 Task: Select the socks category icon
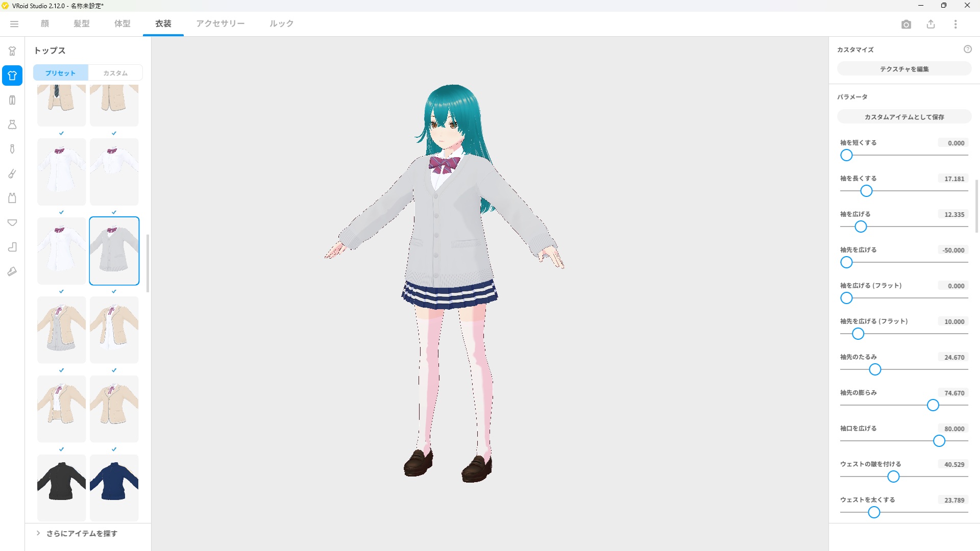click(x=12, y=247)
